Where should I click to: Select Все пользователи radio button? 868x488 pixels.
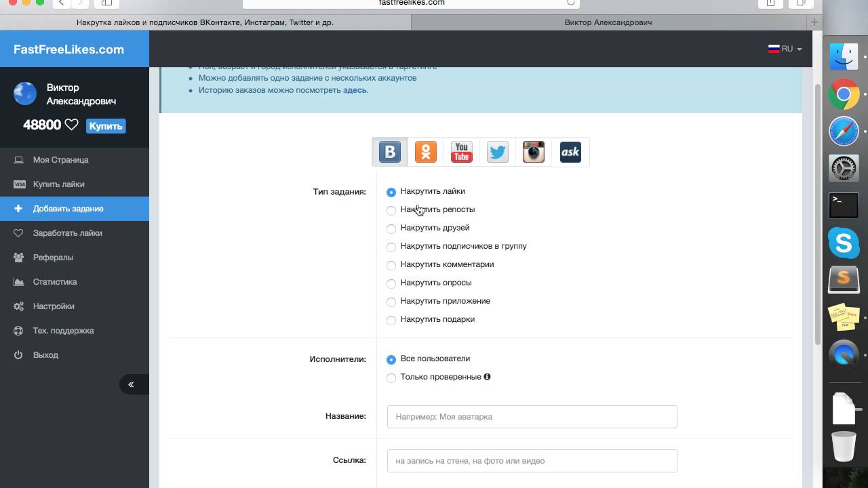(391, 359)
